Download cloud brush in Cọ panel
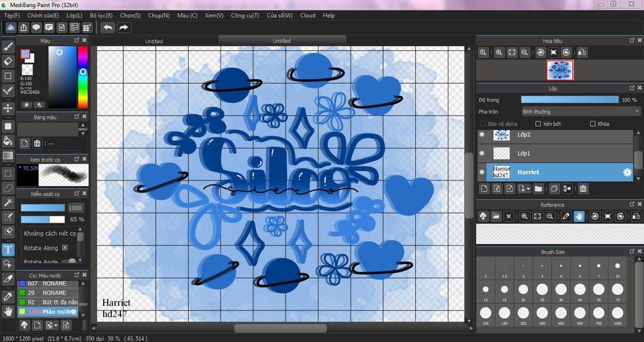The width and height of the screenshot is (644, 342). coord(25,325)
